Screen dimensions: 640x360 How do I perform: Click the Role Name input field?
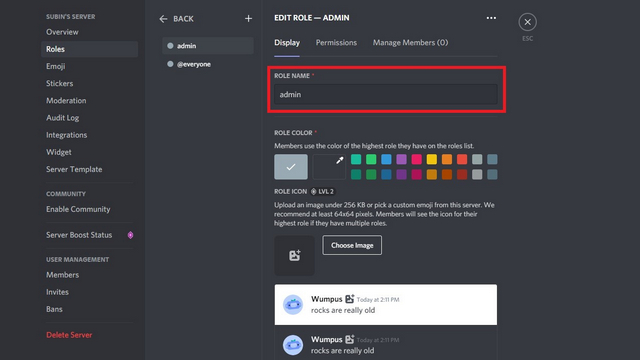point(386,94)
